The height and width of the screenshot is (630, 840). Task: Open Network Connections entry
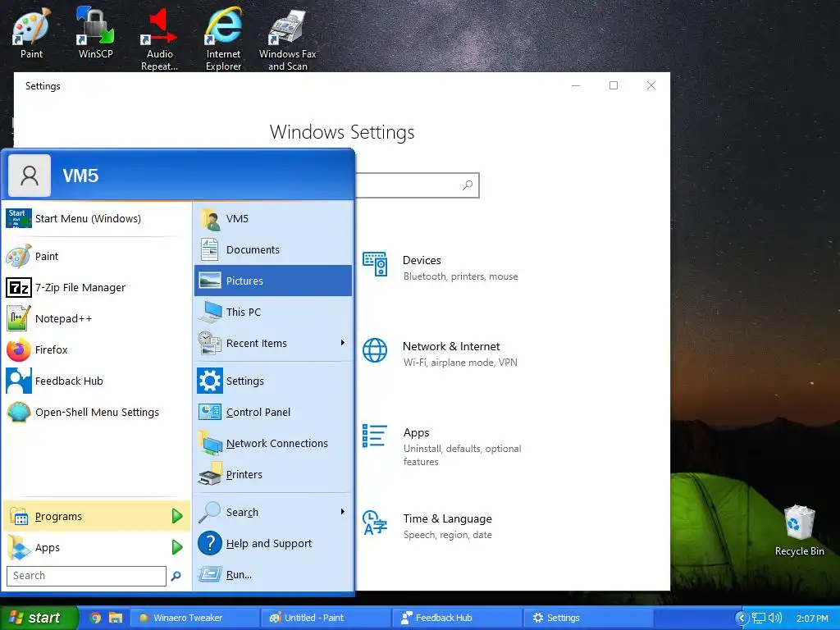(273, 443)
